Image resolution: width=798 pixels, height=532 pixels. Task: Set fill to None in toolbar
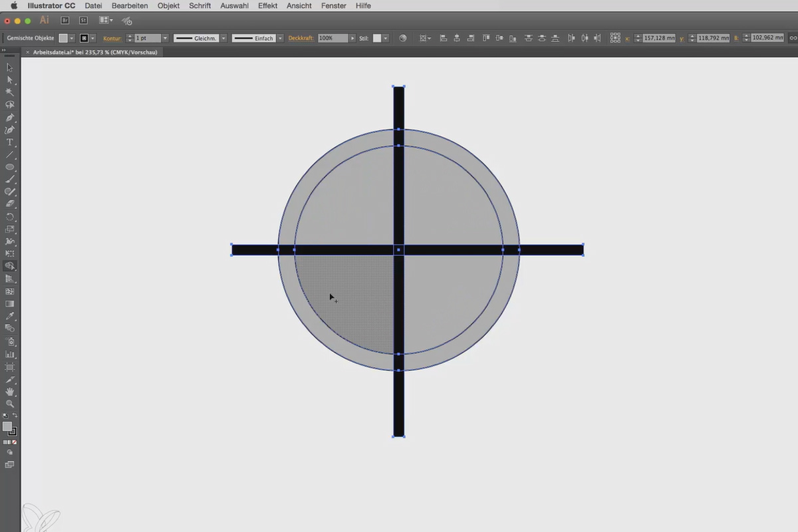coord(15,442)
